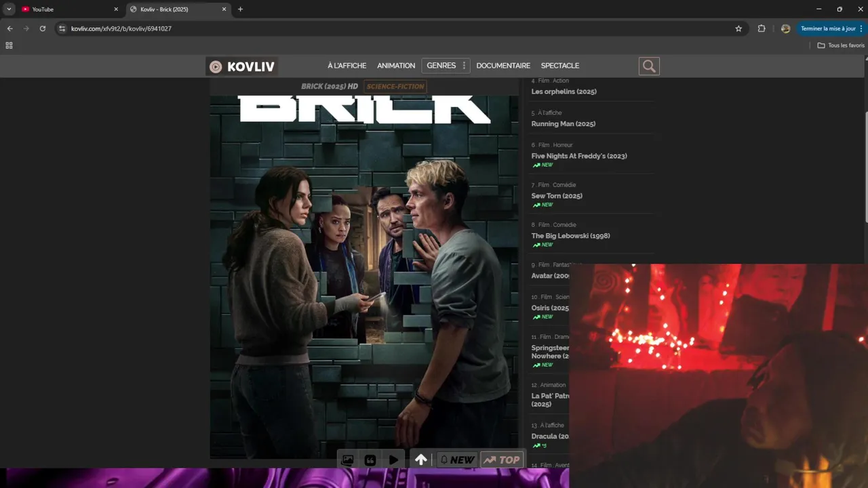Screen dimensions: 868x488
Task: Expand the GENRES three-dot options
Action: (x=464, y=66)
